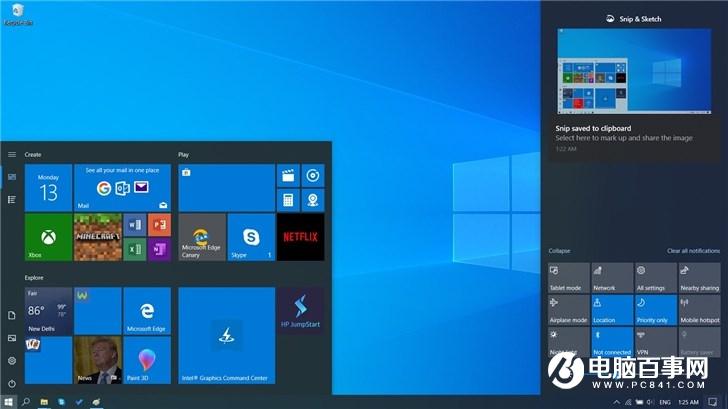Toggle Tablet mode quick action
728x409 pixels.
568,278
